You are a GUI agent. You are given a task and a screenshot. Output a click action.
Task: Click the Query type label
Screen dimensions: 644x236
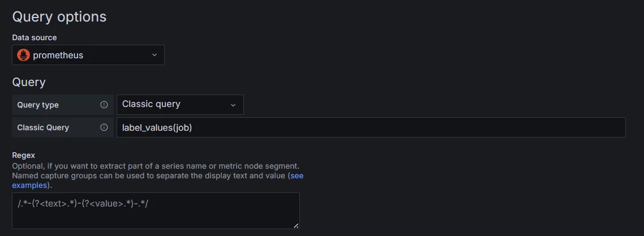point(38,105)
